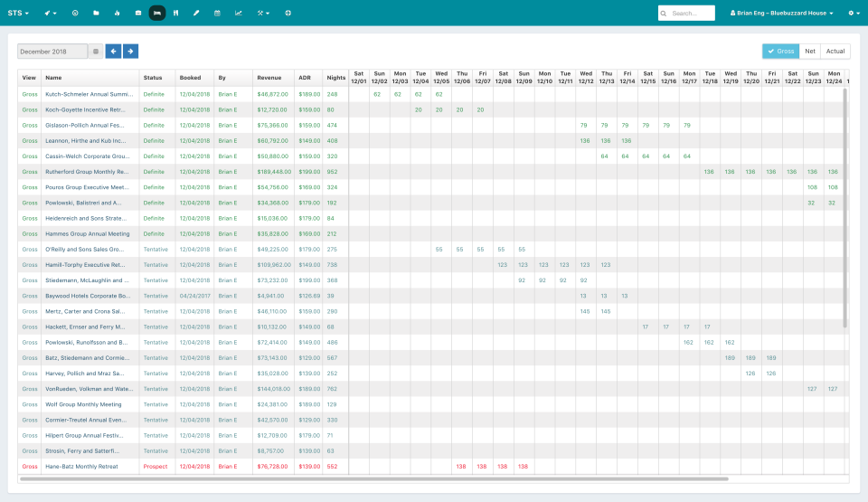The image size is (868, 502).
Task: Click the vertical scrollbar of the table
Action: [x=844, y=208]
